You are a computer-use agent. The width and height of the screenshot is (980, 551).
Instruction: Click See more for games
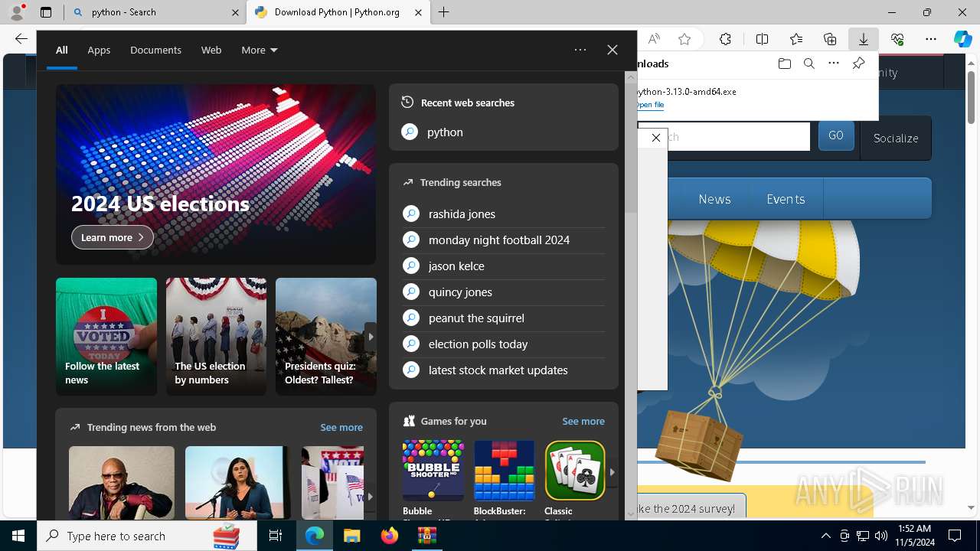click(583, 421)
